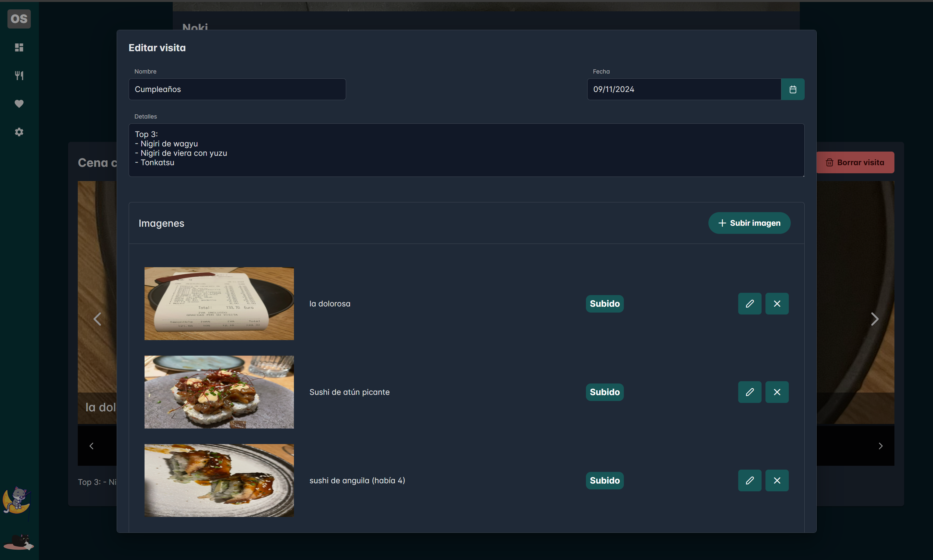Edit the 'la dolorosa' image caption
The height and width of the screenshot is (560, 933).
[750, 303]
